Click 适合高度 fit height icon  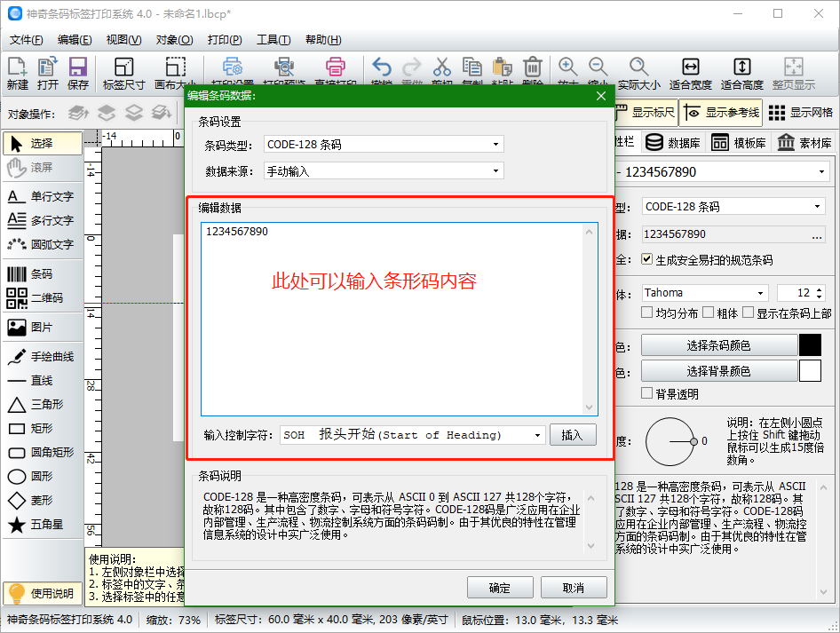point(742,72)
